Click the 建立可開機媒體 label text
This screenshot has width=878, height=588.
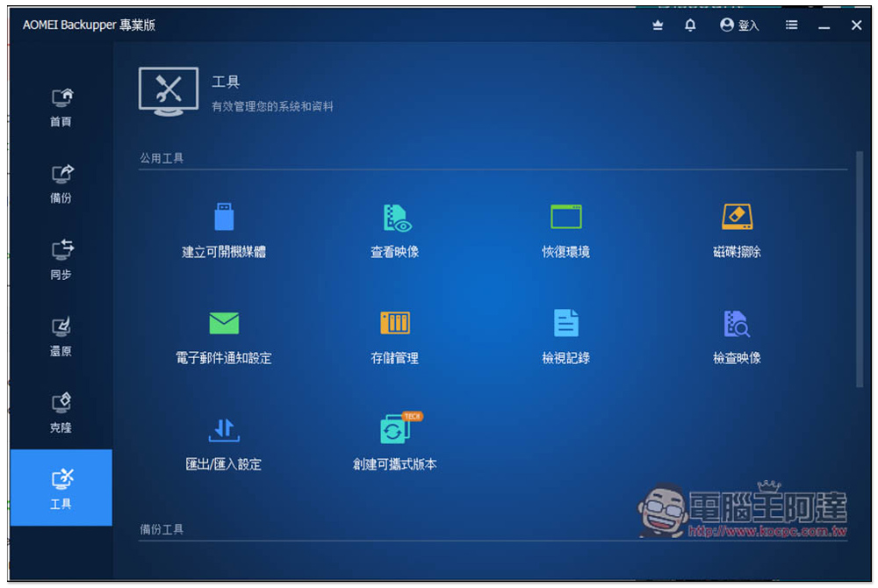click(224, 252)
